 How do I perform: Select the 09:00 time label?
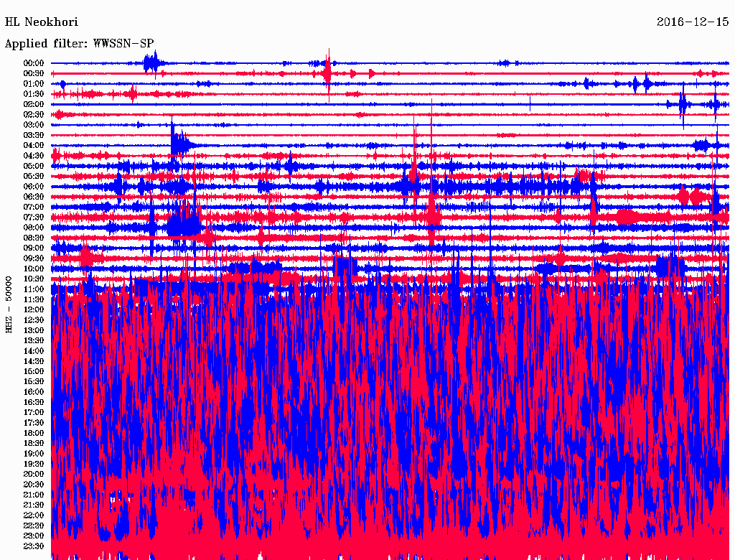point(34,248)
